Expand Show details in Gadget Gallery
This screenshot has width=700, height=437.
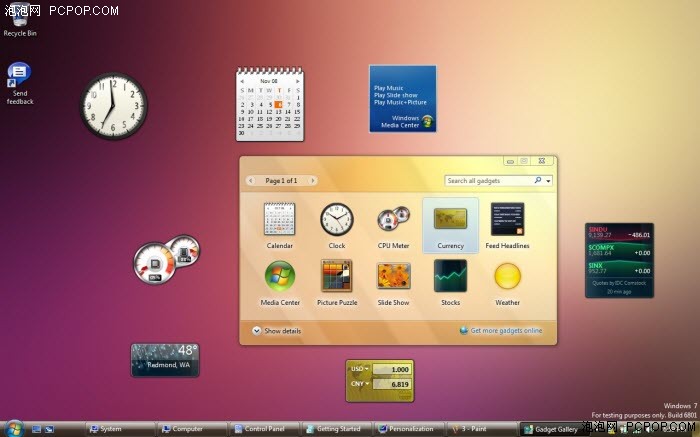276,331
